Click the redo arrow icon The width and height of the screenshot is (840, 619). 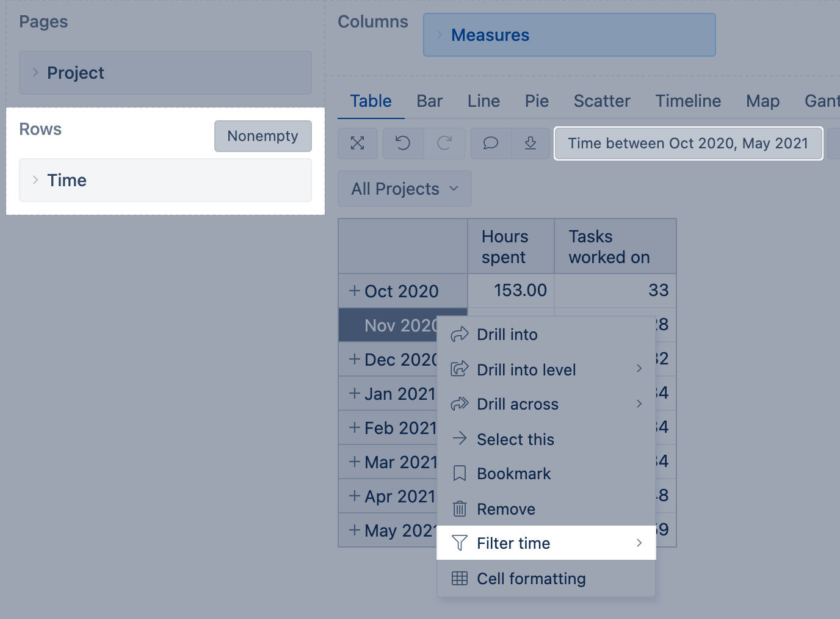pyautogui.click(x=444, y=143)
